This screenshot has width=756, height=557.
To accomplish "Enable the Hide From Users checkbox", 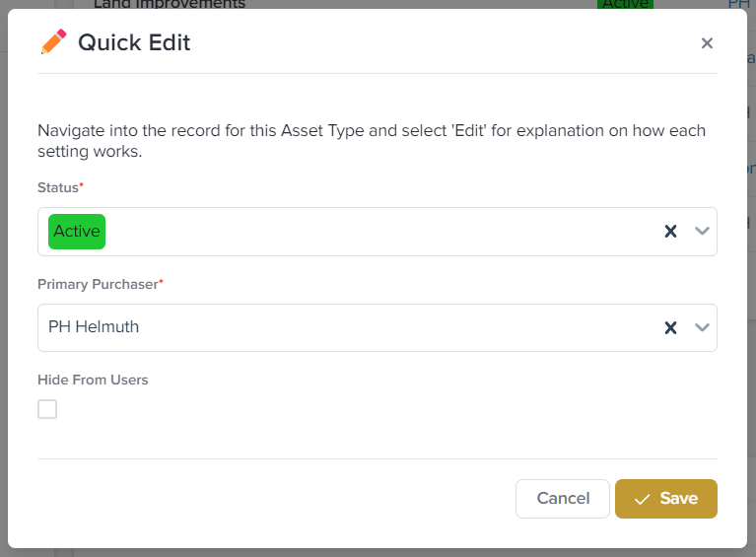I will click(x=47, y=409).
